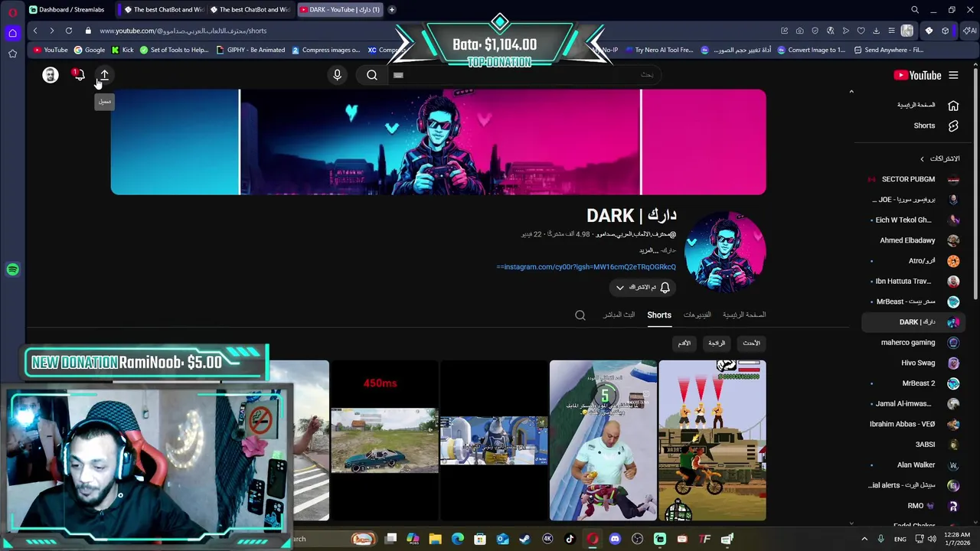Switch to البث المباشر live tab
The image size is (980, 551).
pyautogui.click(x=619, y=315)
